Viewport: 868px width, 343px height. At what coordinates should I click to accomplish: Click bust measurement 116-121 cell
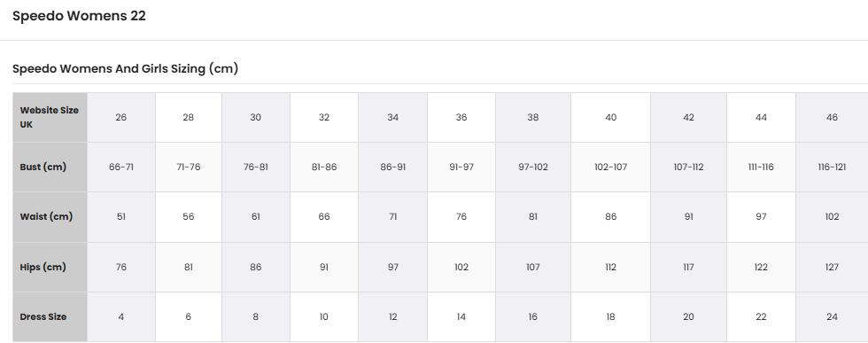pos(832,167)
